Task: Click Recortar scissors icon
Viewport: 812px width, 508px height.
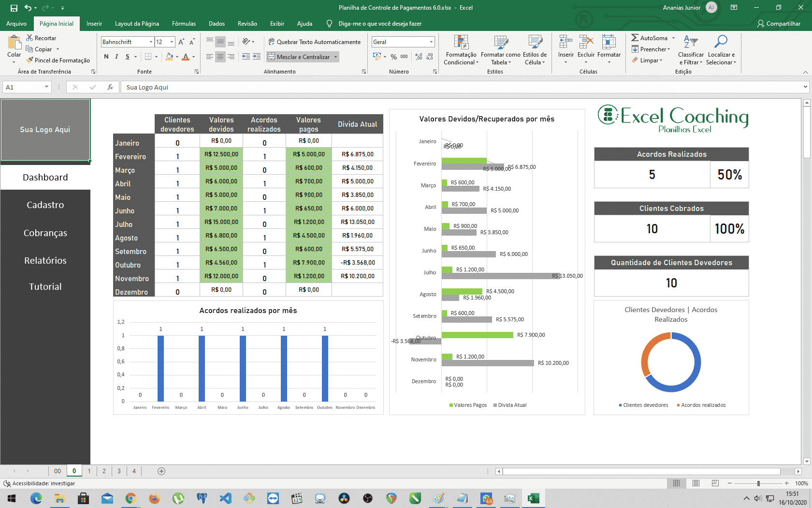Action: [29, 38]
